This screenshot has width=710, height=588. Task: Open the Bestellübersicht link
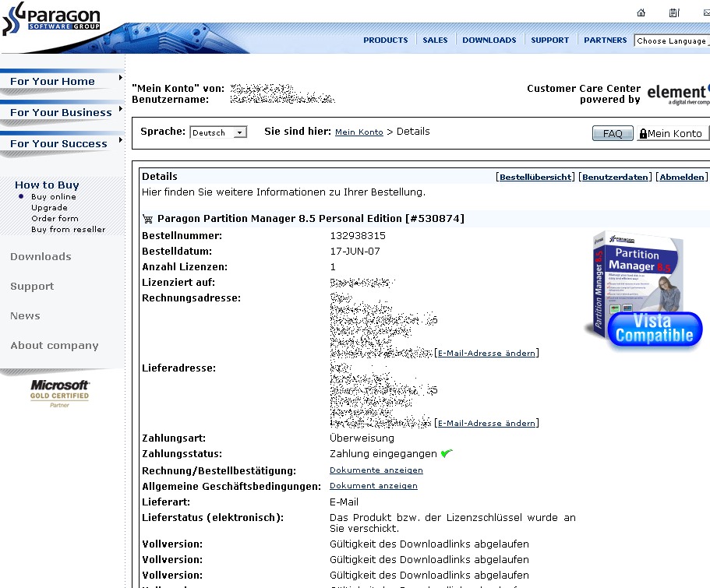click(x=535, y=177)
